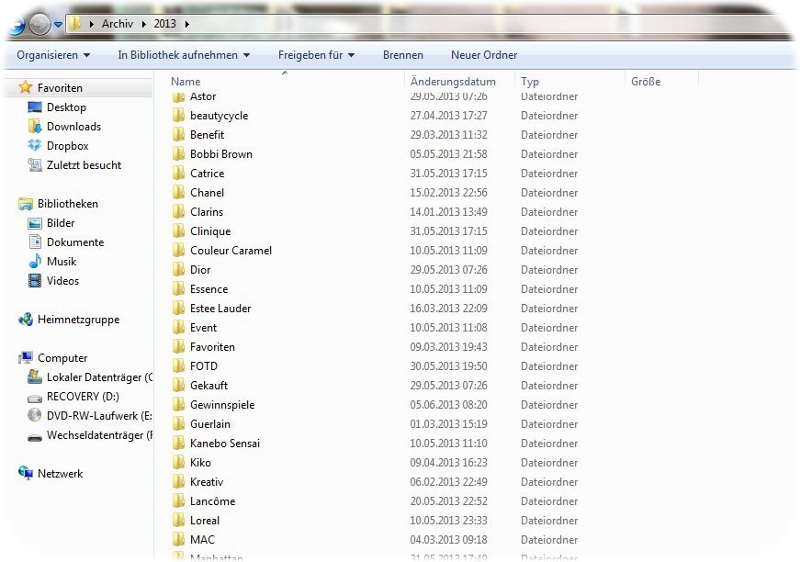The width and height of the screenshot is (800, 562).
Task: Click the Computer icon in sidebar
Action: pos(25,358)
